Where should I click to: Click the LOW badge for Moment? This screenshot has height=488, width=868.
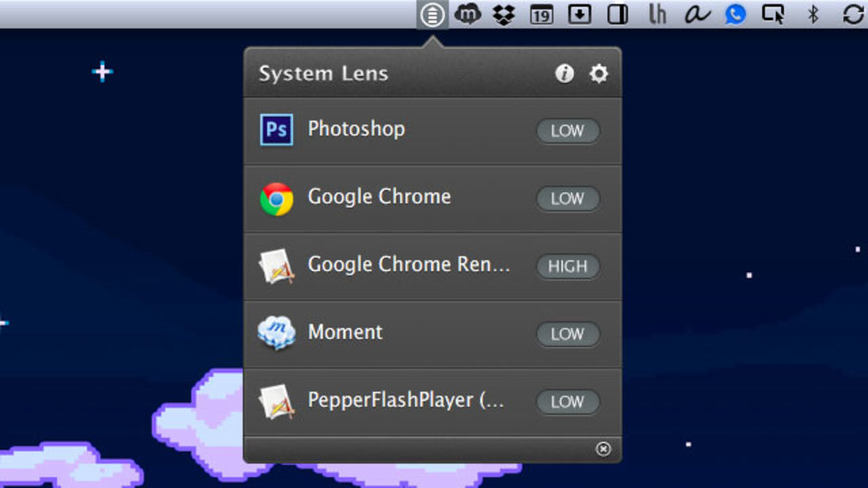[568, 334]
